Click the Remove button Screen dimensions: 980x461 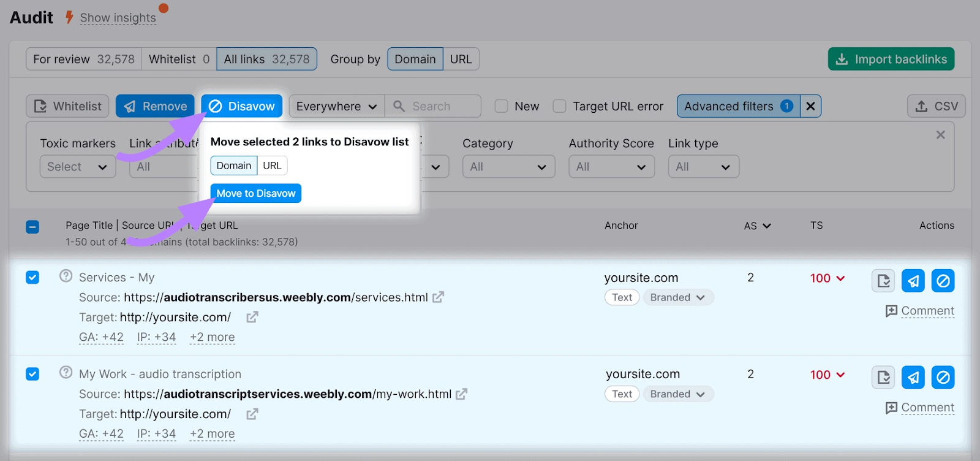[155, 106]
